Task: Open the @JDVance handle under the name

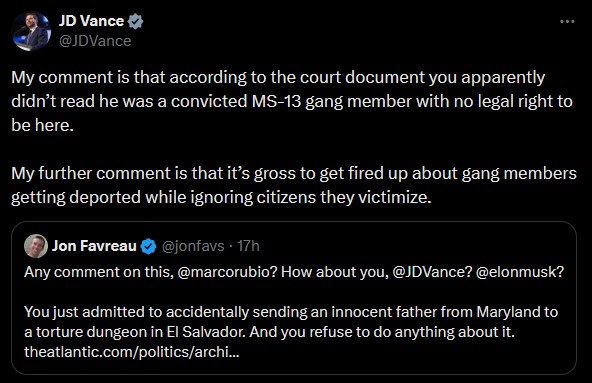Action: click(95, 41)
